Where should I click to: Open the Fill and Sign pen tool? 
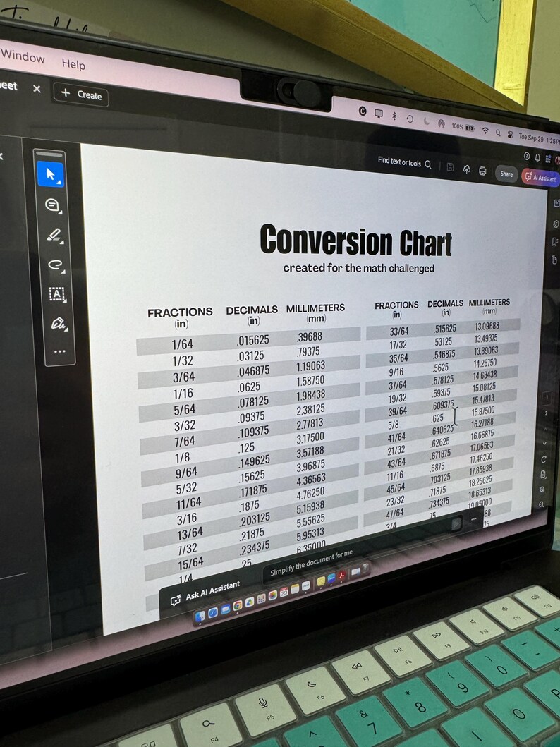pyautogui.click(x=58, y=324)
